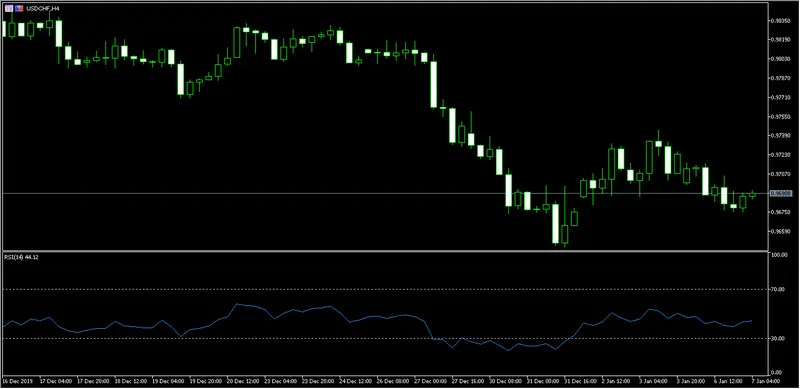Click the 20 Dec 12:00 time label
This screenshot has width=800, height=389.
pos(243,380)
